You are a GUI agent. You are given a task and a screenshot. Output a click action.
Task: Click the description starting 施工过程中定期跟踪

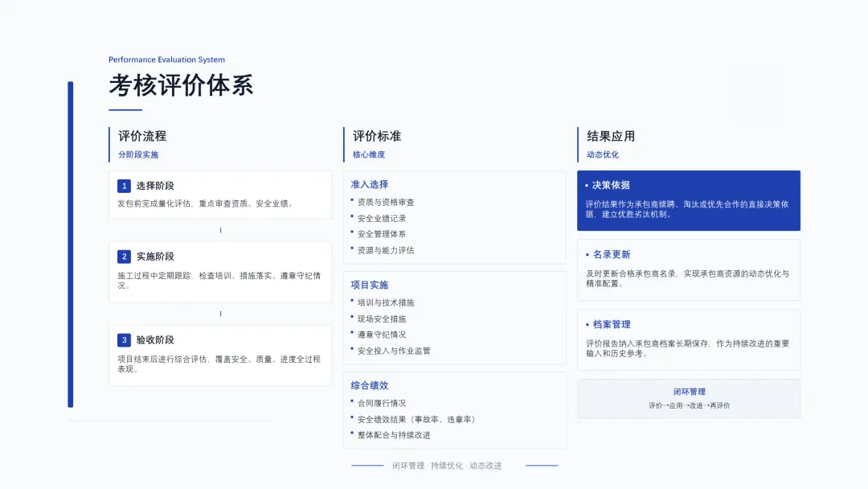coord(219,280)
